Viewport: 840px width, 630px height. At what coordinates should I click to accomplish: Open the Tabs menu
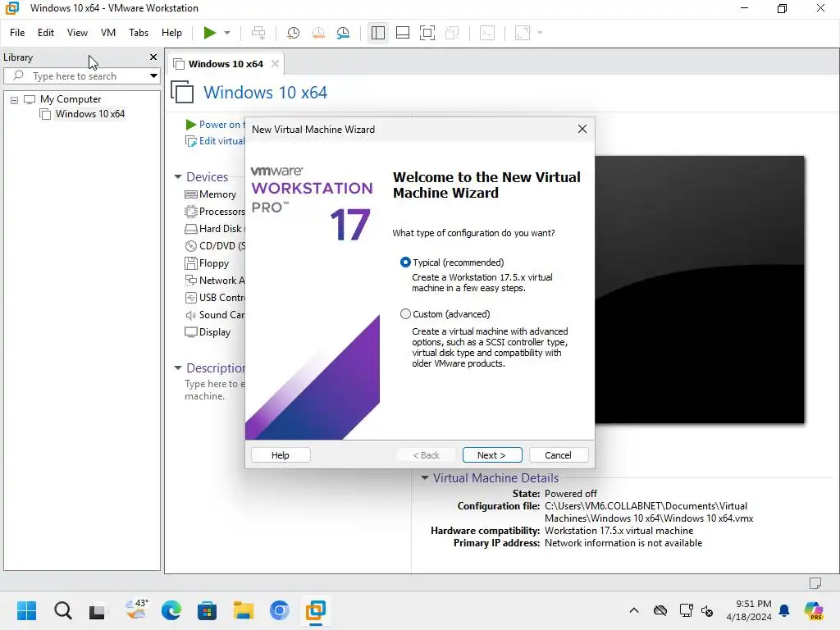point(138,33)
